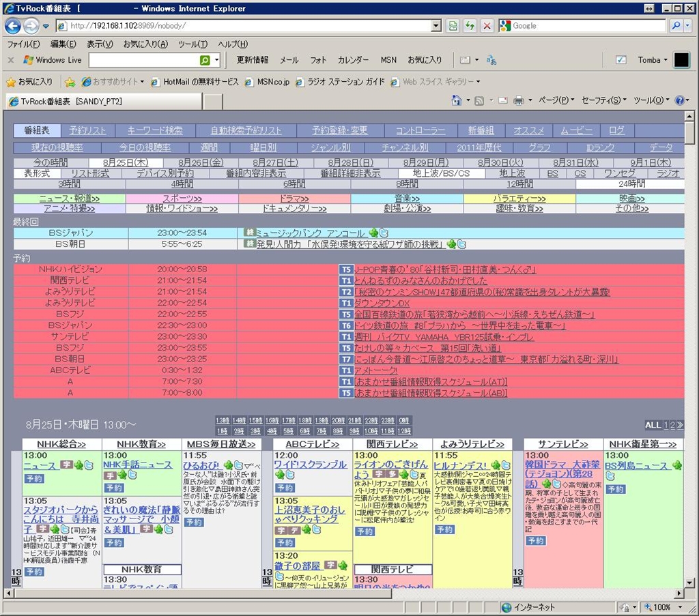Open the ヘルプ(H) menu
The image size is (699, 616).
coord(233,44)
